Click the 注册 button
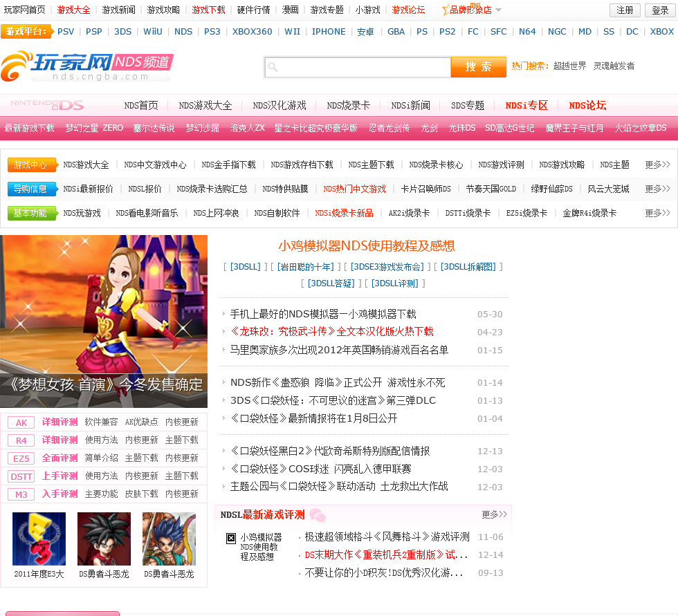The height and width of the screenshot is (616, 678). coord(624,10)
